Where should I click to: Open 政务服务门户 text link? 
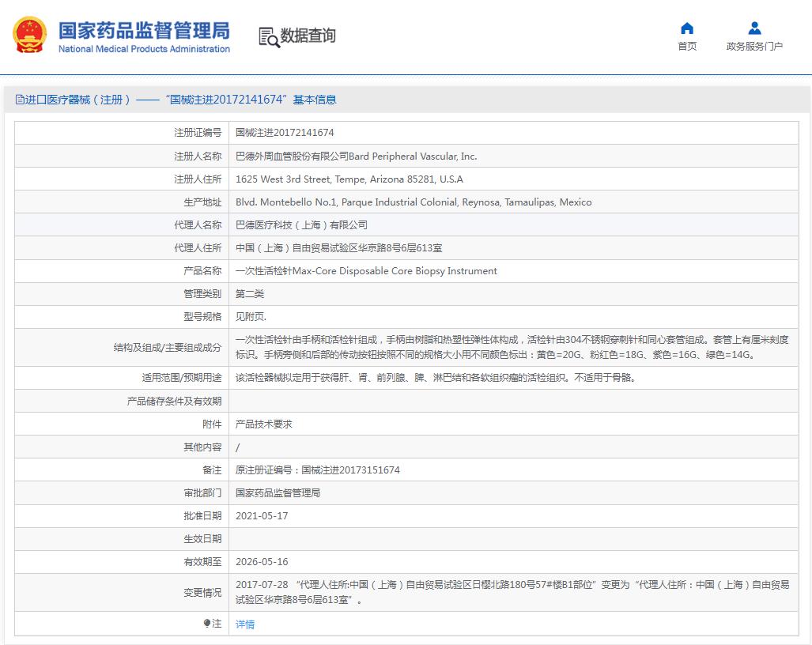pos(754,47)
